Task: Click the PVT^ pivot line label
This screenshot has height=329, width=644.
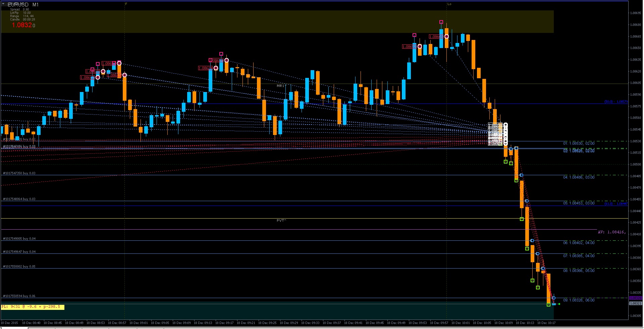Action: [x=281, y=221]
